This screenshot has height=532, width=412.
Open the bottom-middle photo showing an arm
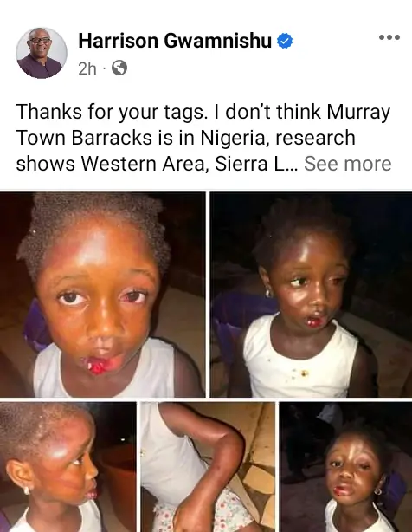[x=208, y=467]
